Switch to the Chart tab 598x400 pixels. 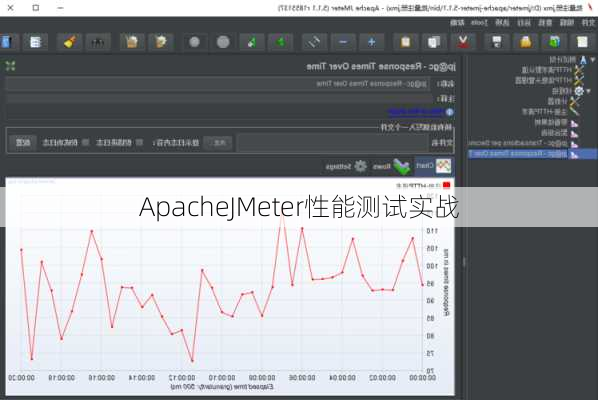pos(434,166)
